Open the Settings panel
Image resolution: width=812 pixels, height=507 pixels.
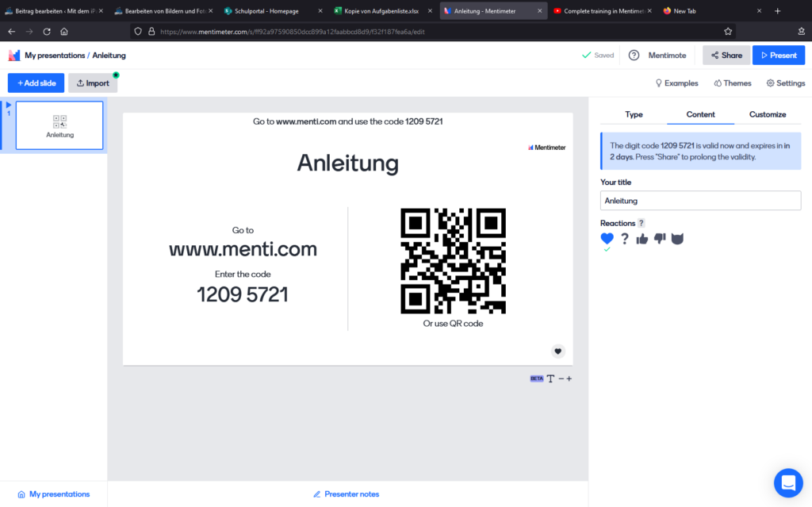point(785,83)
